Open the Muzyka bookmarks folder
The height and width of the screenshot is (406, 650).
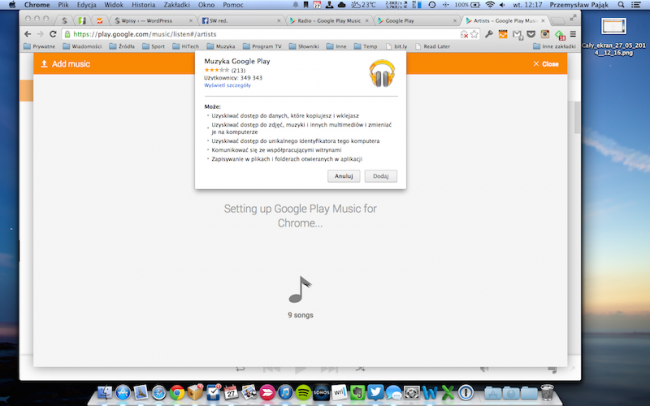click(x=221, y=46)
